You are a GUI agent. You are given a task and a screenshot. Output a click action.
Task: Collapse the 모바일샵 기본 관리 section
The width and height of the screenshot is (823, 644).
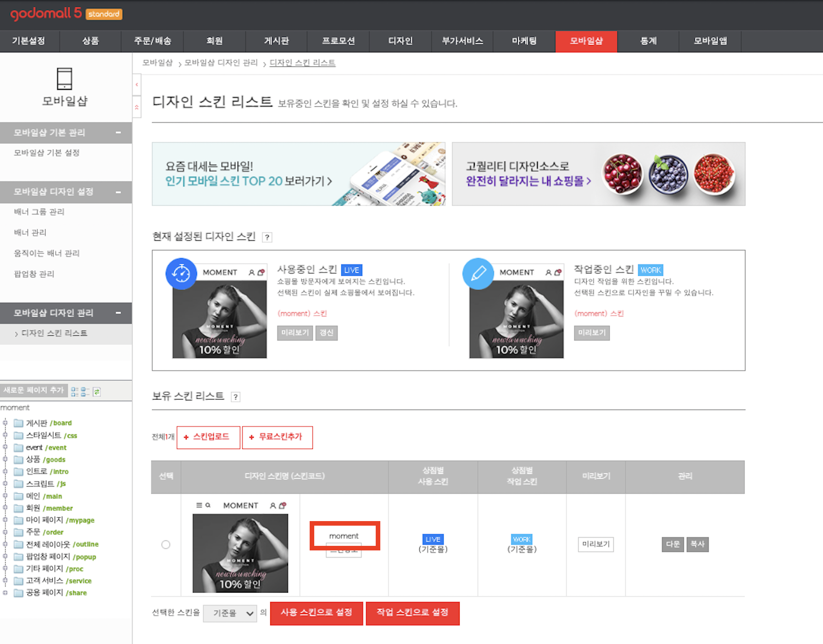click(118, 133)
